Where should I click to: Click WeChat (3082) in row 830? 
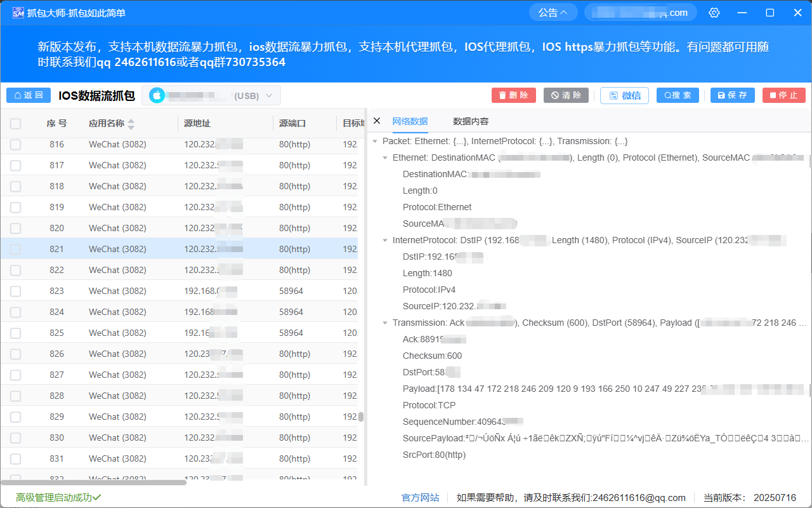(x=117, y=438)
